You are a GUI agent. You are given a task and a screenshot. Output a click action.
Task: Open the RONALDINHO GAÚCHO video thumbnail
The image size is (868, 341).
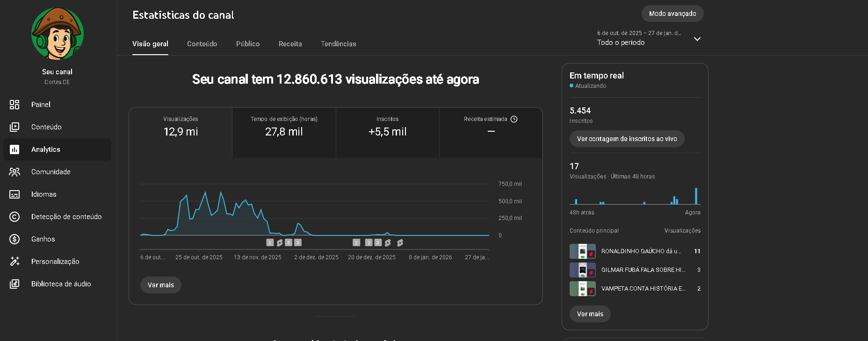click(x=582, y=251)
